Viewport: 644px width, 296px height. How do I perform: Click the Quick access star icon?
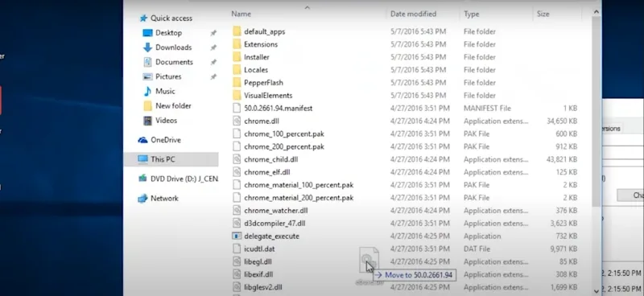pos(143,18)
